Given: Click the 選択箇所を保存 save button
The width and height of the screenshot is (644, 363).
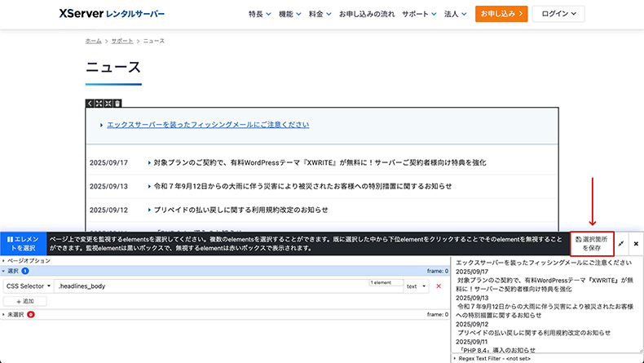Looking at the screenshot, I should coord(593,243).
